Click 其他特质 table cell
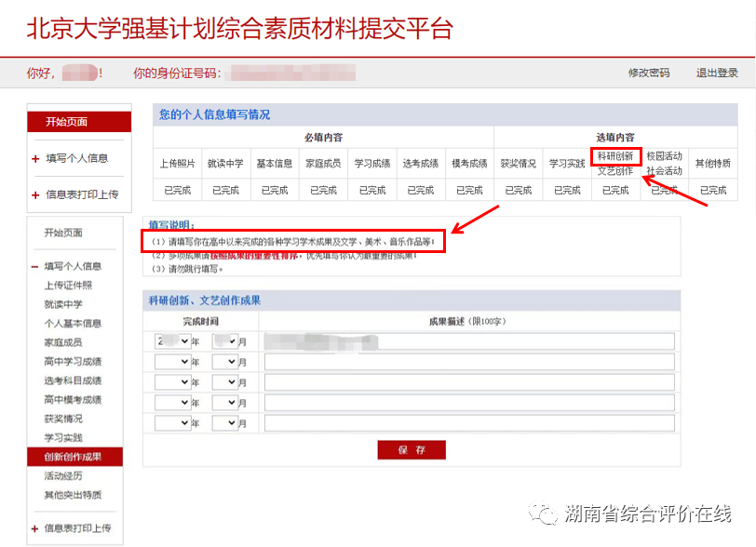 click(713, 164)
